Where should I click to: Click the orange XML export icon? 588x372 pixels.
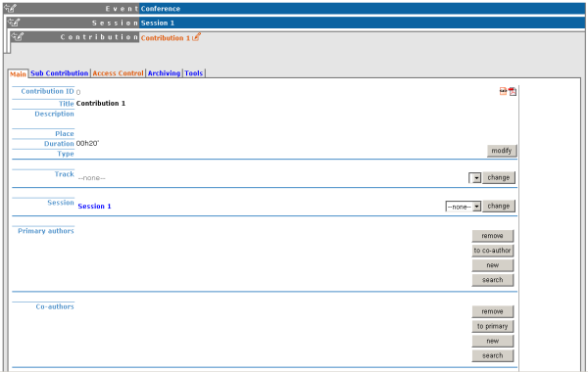503,91
